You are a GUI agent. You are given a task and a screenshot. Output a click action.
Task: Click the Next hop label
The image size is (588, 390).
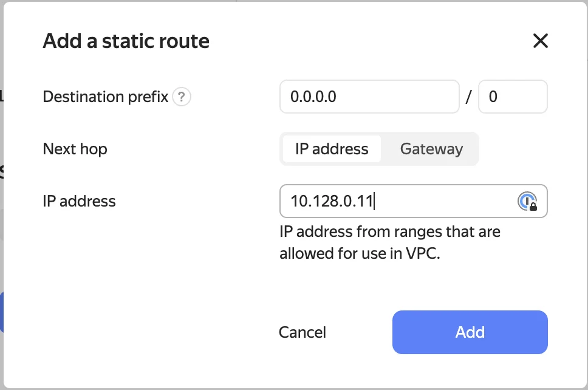coord(75,149)
